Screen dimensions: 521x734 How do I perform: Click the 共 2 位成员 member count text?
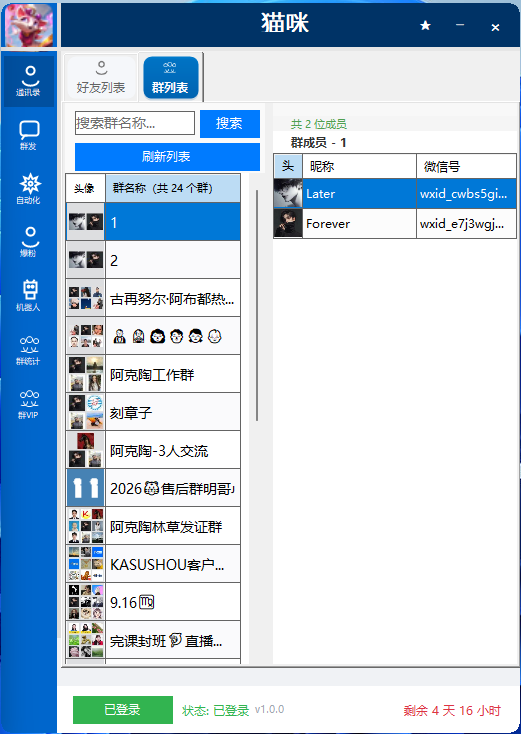[319, 124]
